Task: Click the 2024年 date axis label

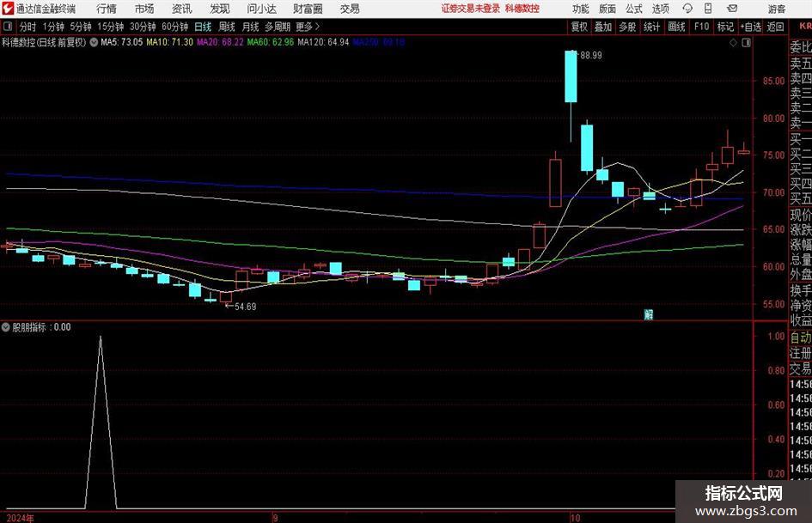Action: pyautogui.click(x=21, y=518)
